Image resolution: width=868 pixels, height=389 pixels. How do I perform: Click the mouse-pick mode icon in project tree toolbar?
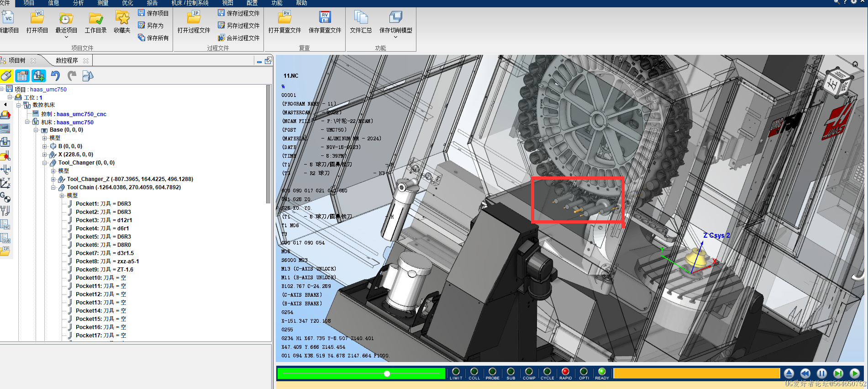click(x=6, y=76)
